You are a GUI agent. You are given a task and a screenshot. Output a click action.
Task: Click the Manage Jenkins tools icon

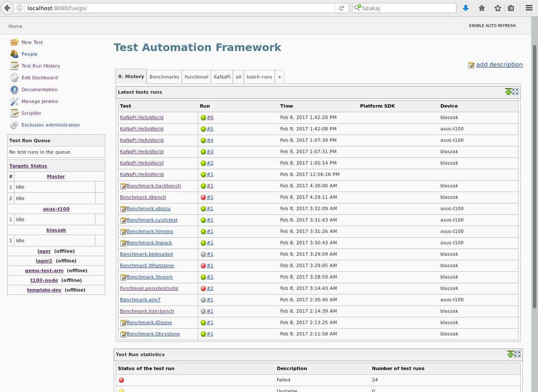[14, 101]
